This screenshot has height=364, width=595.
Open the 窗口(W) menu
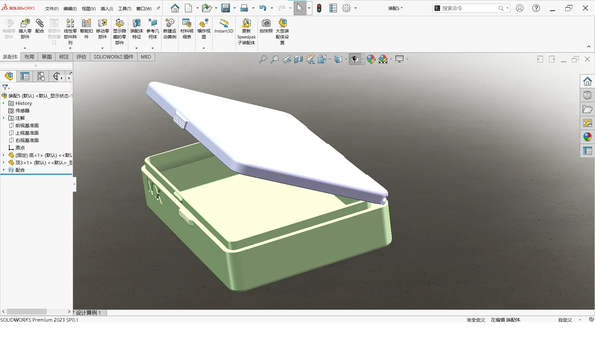[x=144, y=9]
